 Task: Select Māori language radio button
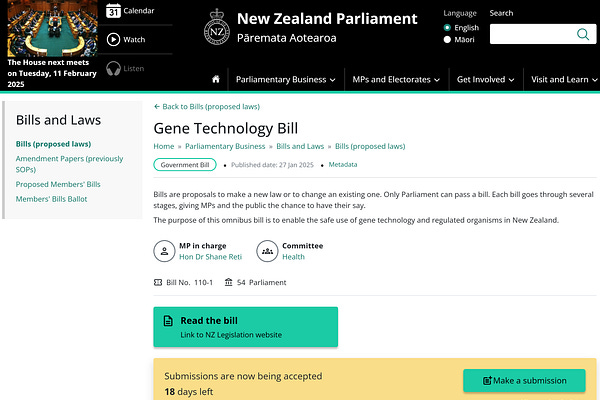pos(447,39)
